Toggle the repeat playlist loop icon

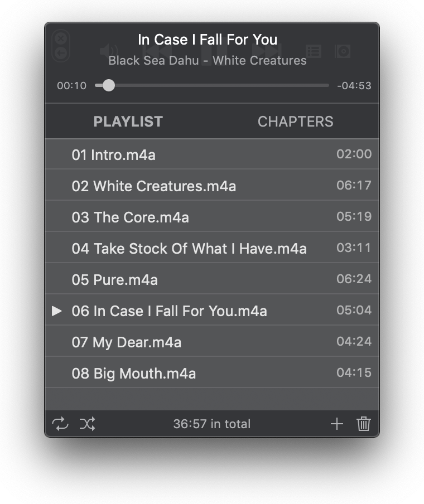(60, 424)
